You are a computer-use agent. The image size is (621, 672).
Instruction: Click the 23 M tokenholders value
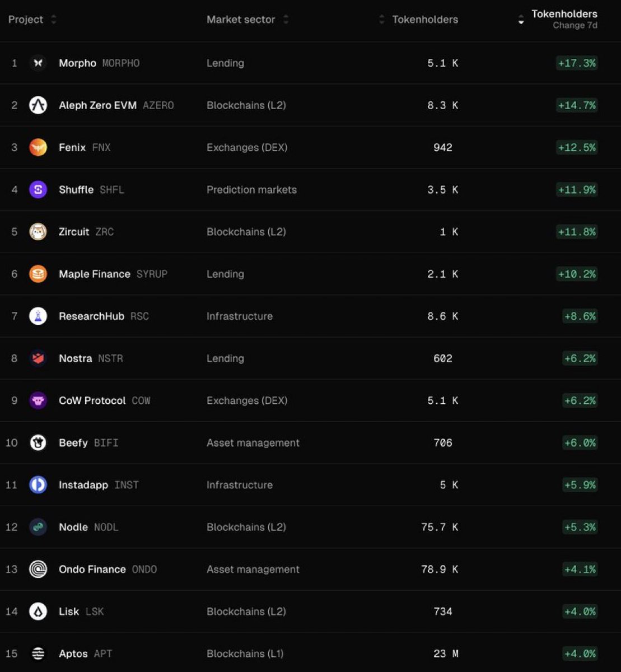446,654
